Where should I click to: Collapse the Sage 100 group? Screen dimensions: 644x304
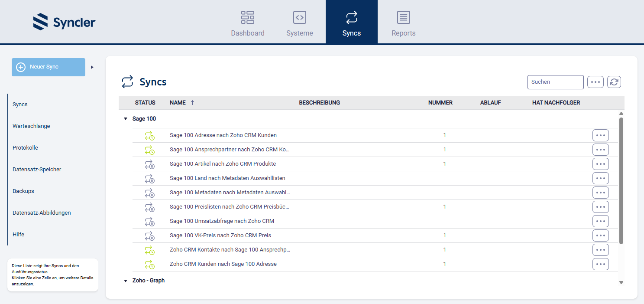(x=126, y=119)
